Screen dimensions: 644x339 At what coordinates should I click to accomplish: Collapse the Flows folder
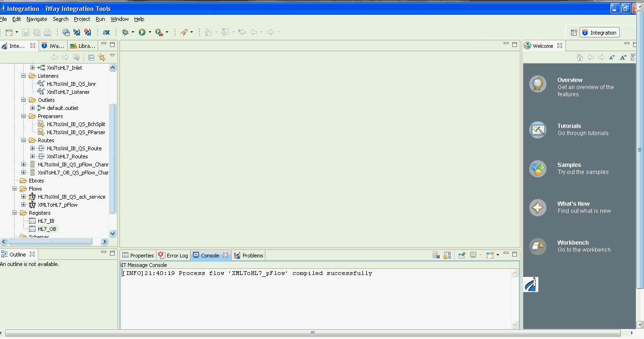(x=14, y=189)
